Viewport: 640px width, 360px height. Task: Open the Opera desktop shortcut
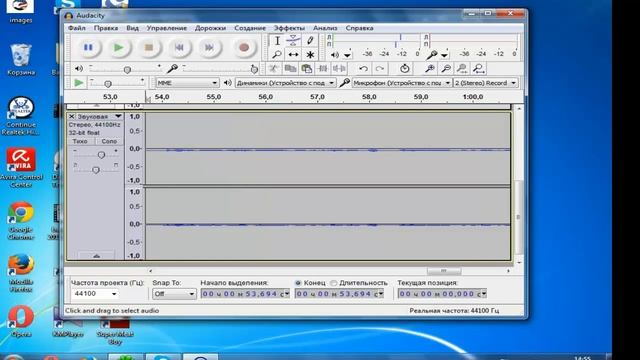(x=20, y=322)
